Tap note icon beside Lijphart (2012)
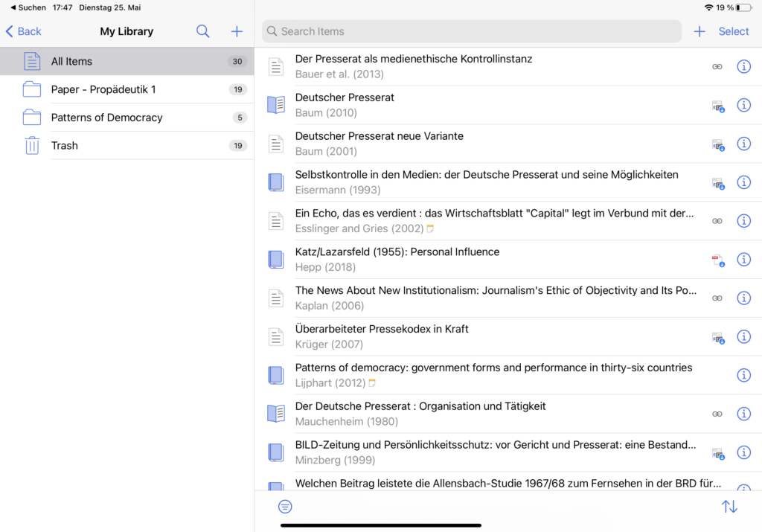Image resolution: width=762 pixels, height=532 pixels. [372, 383]
